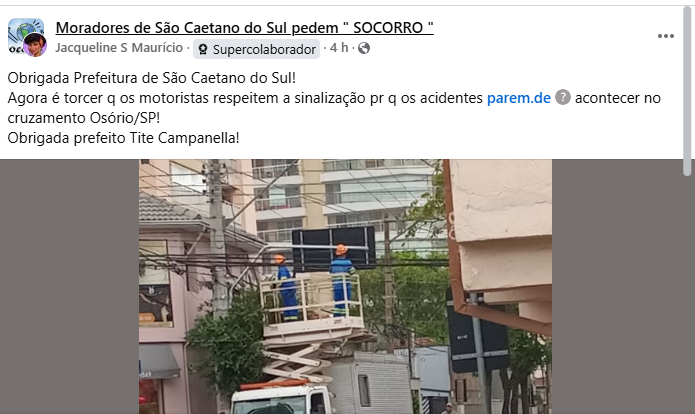Open the group Moradores de São Caetano do Sul
Screen dimensions: 695x414
pos(244,27)
